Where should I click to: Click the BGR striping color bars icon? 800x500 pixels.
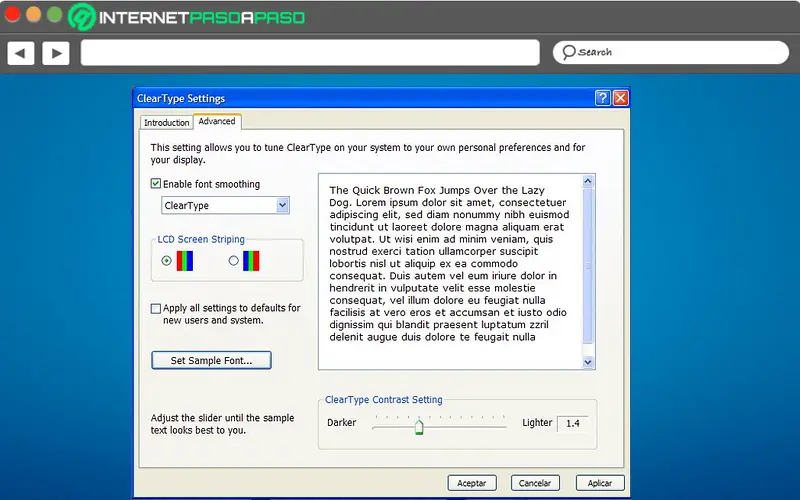(x=251, y=261)
